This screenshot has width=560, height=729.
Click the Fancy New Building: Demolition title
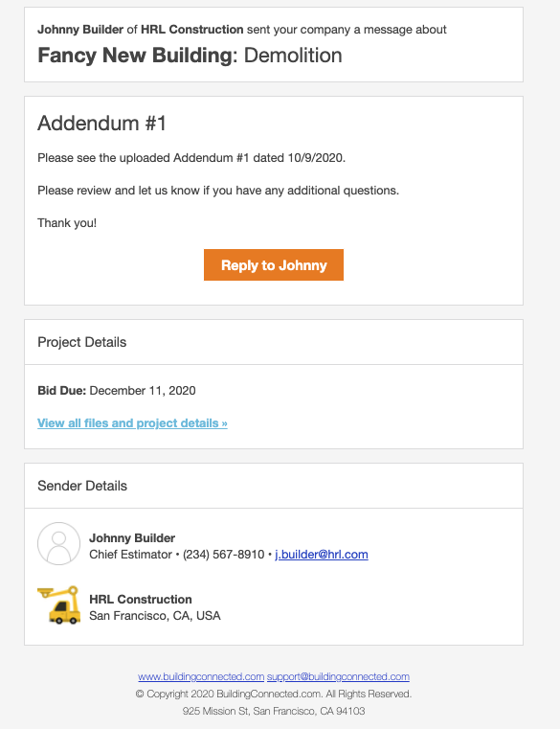click(190, 56)
